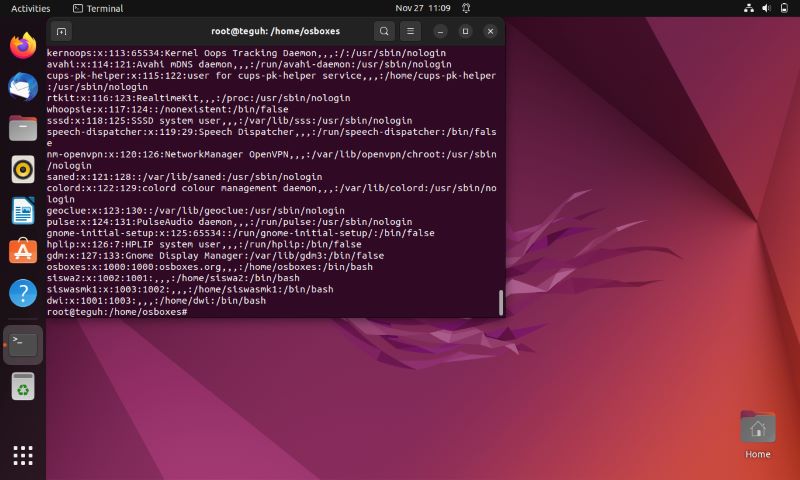Click the speech-dispatcher entry line

271,137
